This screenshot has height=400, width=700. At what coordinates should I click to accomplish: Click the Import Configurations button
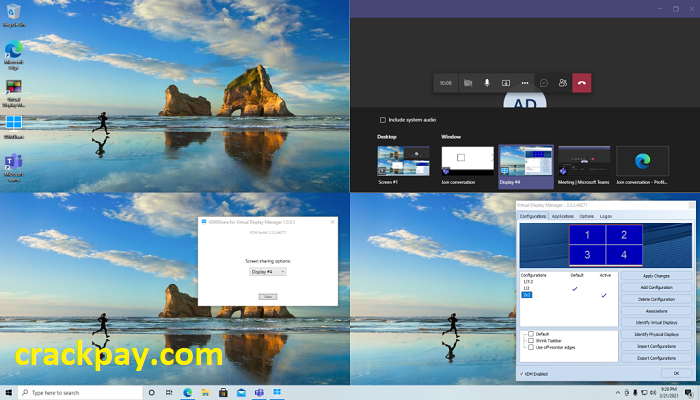point(656,346)
